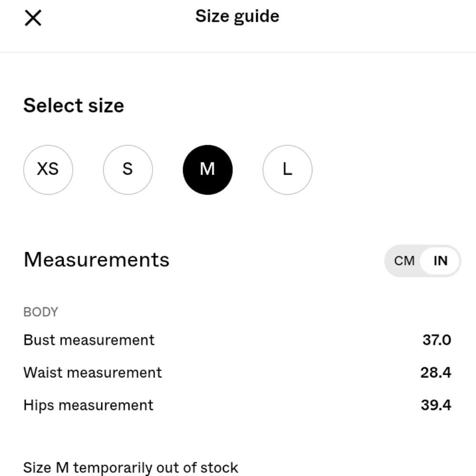Click the Size guide title
This screenshot has height=476, width=476.
coord(237,17)
